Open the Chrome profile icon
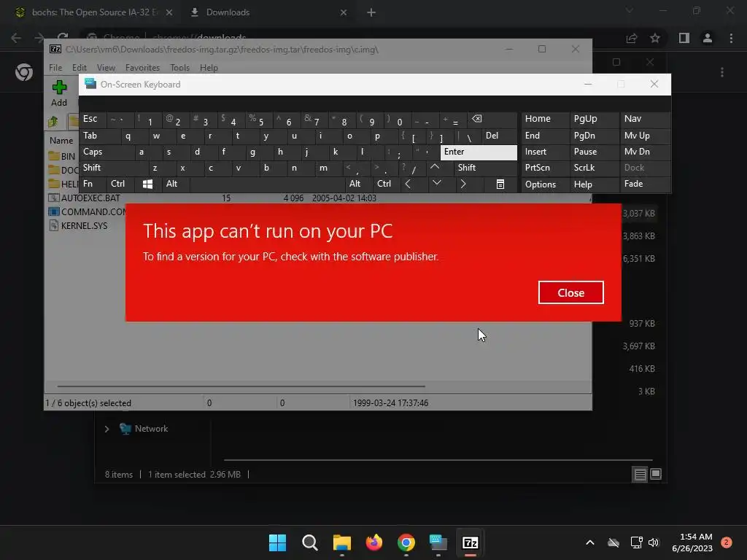The image size is (747, 560). (708, 38)
